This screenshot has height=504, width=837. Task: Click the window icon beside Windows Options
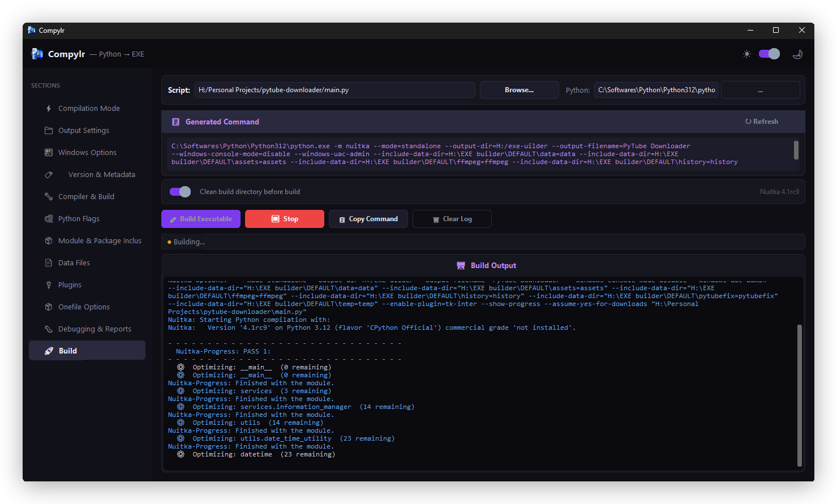click(x=49, y=152)
